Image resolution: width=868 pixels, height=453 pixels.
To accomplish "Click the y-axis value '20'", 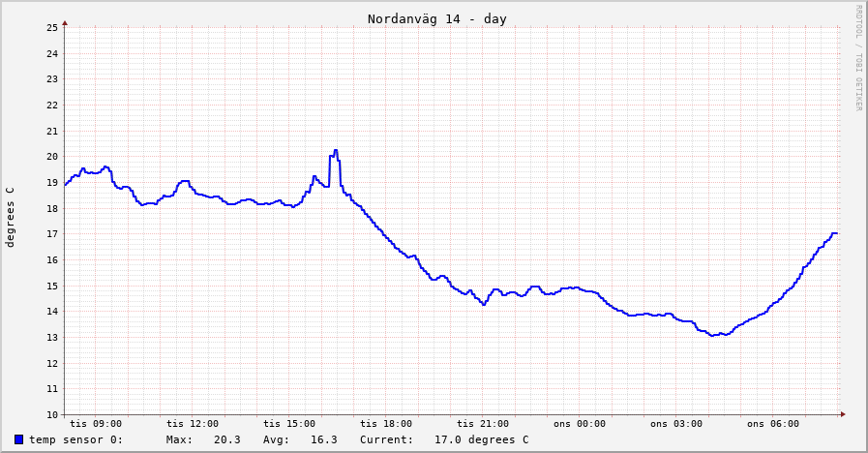I will [52, 157].
